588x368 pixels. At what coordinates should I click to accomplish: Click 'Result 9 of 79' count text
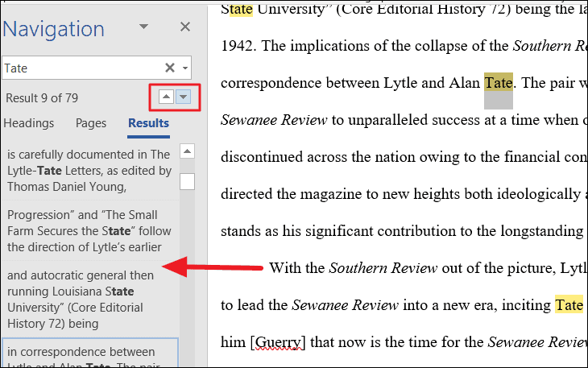pyautogui.click(x=42, y=98)
